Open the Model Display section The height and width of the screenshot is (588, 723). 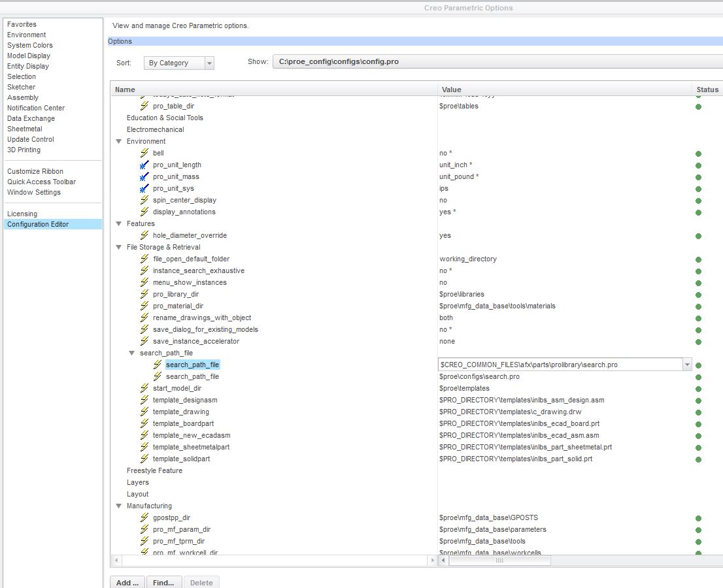point(29,56)
